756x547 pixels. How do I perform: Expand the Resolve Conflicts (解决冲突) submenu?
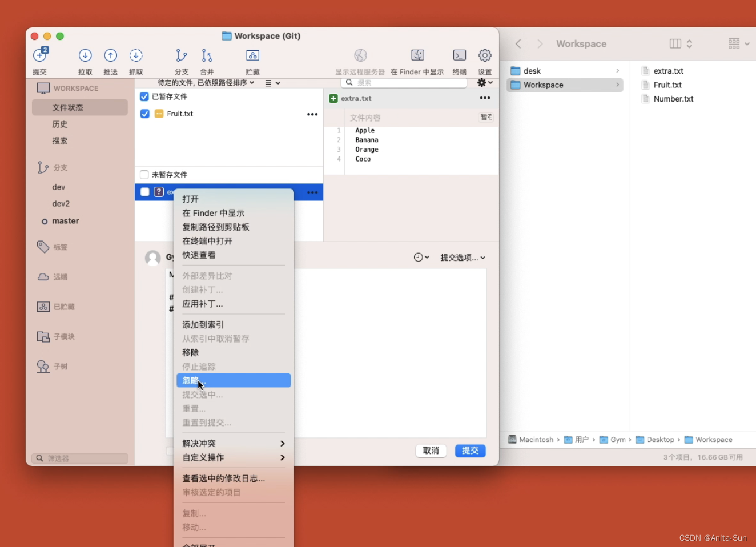234,444
